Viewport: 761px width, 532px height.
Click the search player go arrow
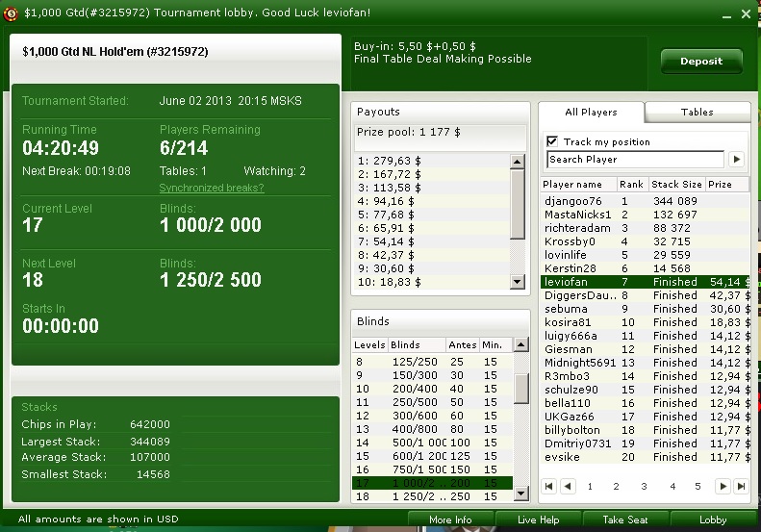[736, 159]
